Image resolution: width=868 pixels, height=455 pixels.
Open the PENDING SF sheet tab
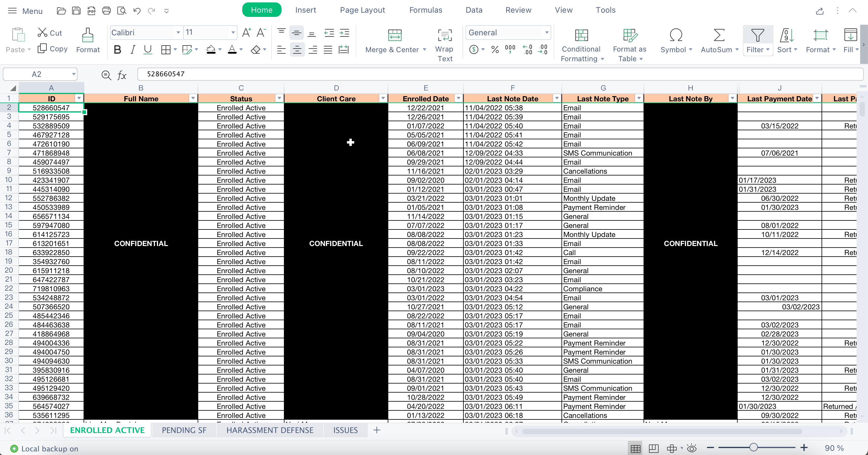pyautogui.click(x=184, y=430)
